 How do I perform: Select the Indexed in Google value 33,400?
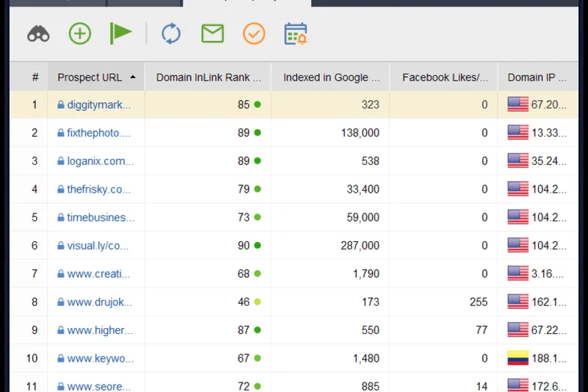363,189
